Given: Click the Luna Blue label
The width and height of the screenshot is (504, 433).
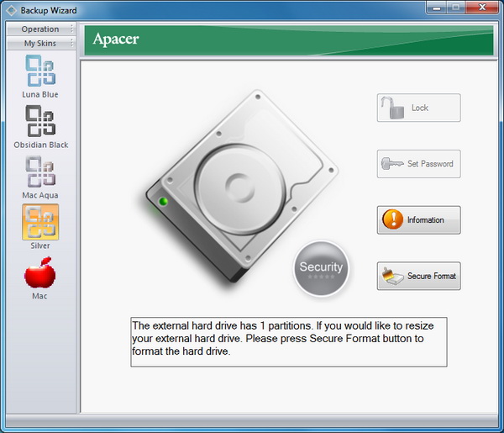Looking at the screenshot, I should [x=40, y=94].
